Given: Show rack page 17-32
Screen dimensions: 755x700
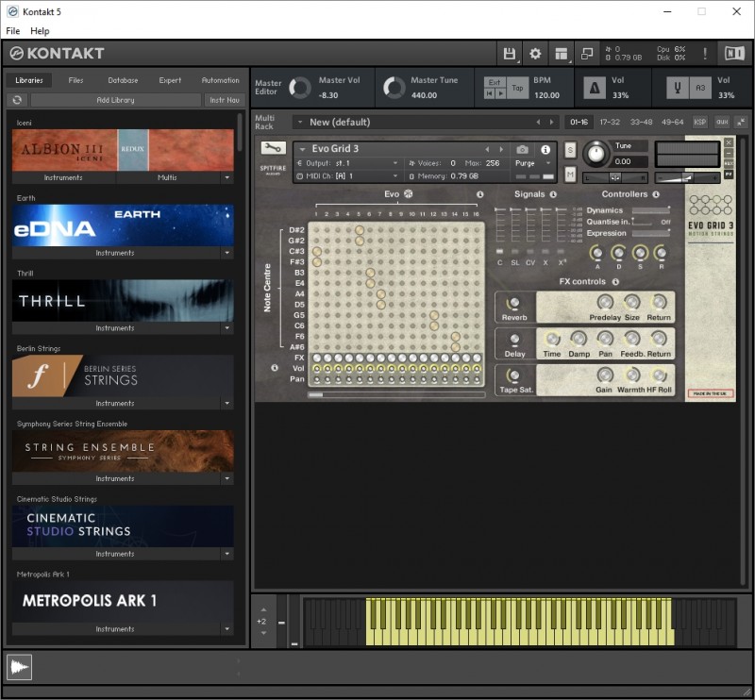Looking at the screenshot, I should (x=609, y=123).
